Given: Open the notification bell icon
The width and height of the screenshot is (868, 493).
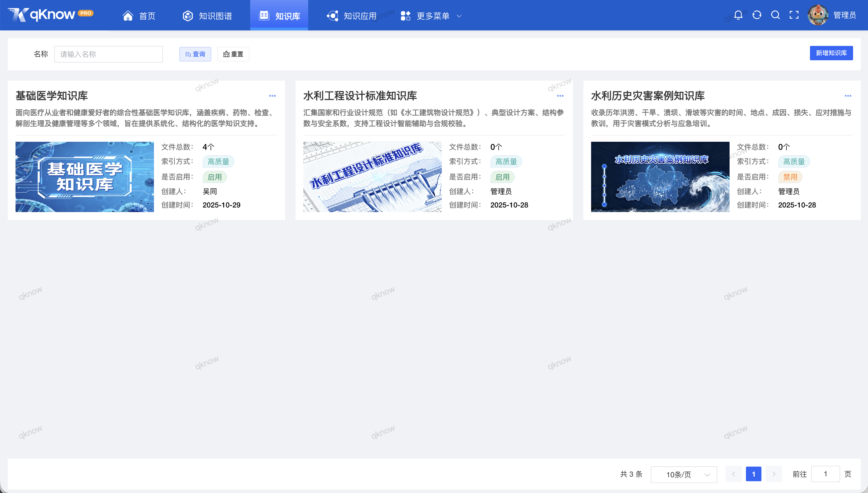Looking at the screenshot, I should click(x=738, y=15).
